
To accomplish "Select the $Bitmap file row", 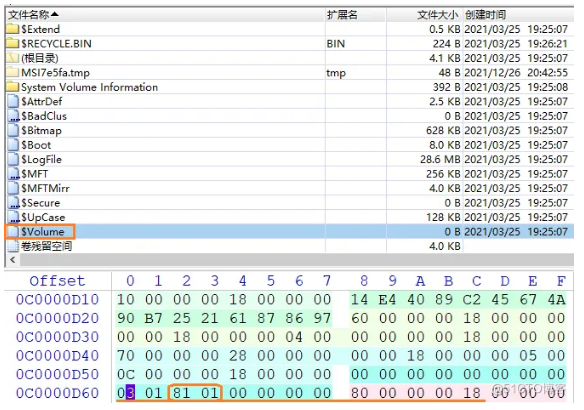I will [290, 130].
